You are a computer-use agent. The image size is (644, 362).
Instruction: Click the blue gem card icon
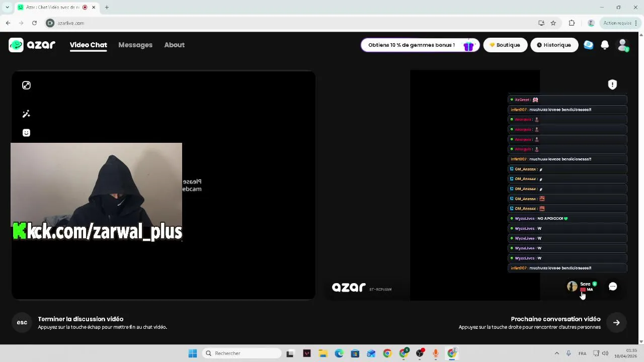point(588,45)
